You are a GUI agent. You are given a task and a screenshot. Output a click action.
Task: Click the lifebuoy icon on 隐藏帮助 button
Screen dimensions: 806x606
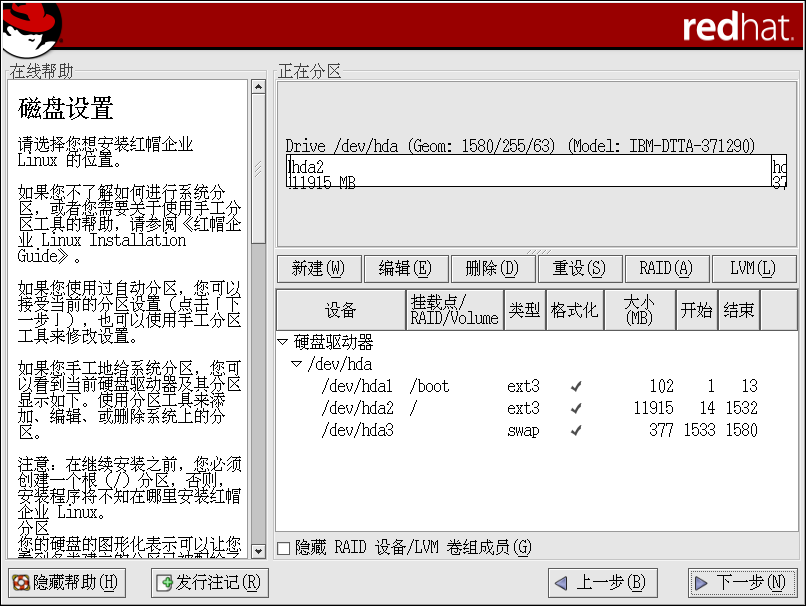click(x=21, y=583)
